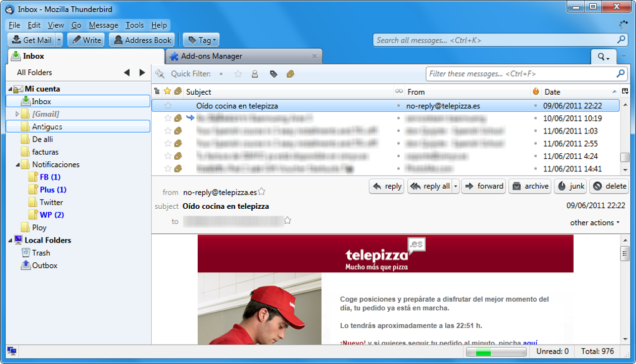Sort by the attachment column header
Image resolution: width=636 pixels, height=364 pixels.
pos(178,92)
